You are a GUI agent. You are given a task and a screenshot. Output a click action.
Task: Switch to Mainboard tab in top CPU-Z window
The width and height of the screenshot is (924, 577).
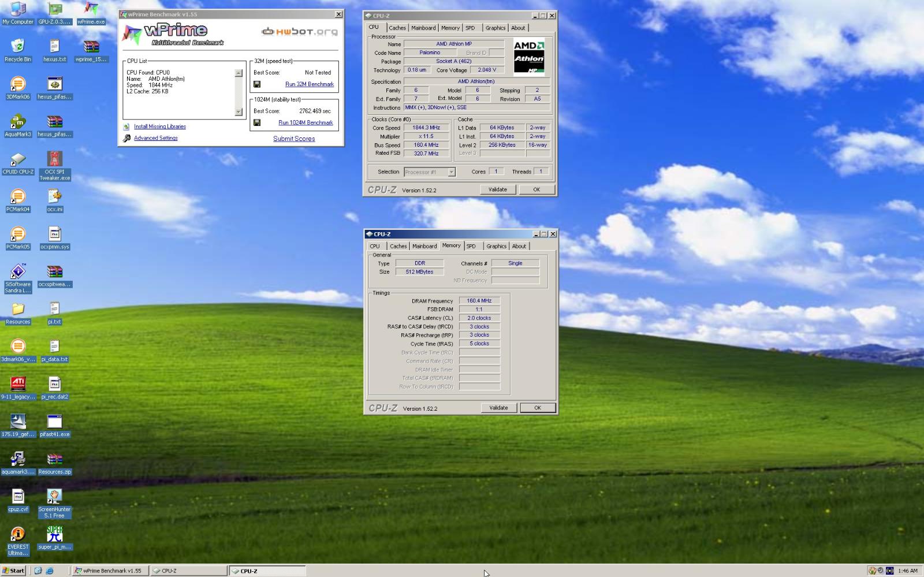pos(423,28)
